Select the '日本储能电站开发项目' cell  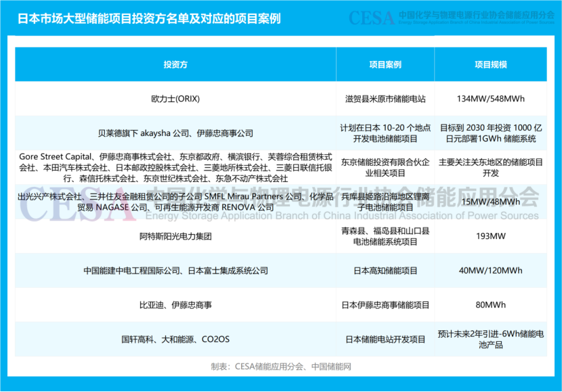click(x=385, y=339)
